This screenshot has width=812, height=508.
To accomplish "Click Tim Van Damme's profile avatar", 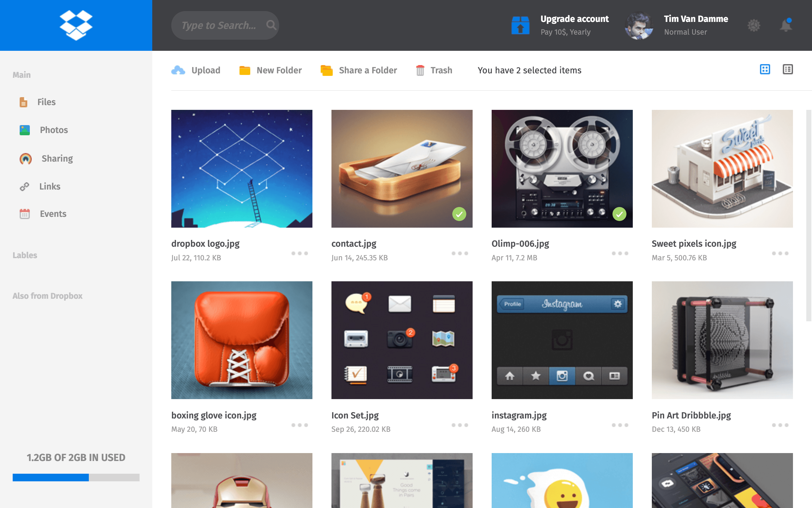I will 639,25.
